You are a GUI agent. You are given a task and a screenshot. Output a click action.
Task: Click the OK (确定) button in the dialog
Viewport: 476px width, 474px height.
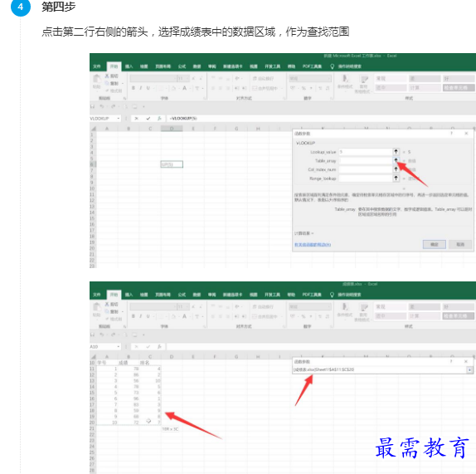pos(435,244)
